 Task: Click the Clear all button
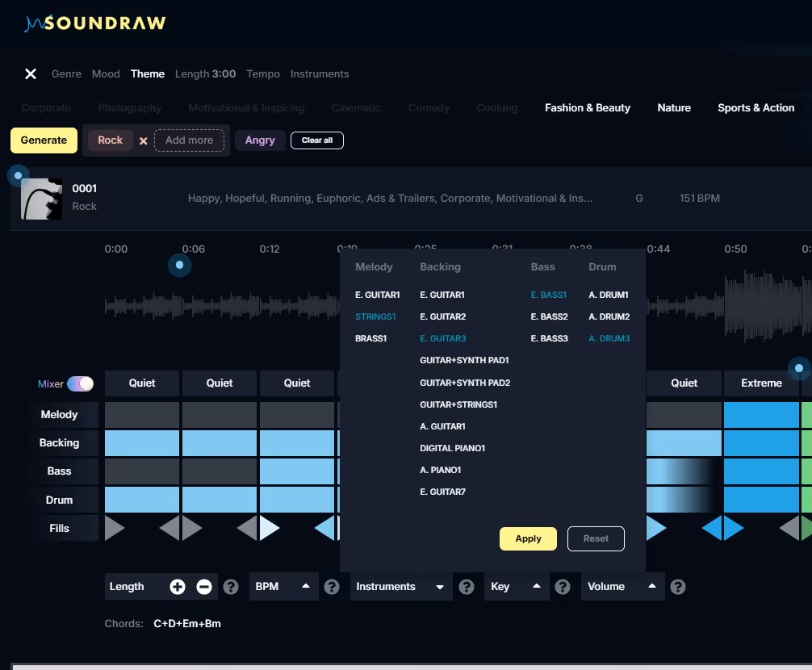(317, 140)
